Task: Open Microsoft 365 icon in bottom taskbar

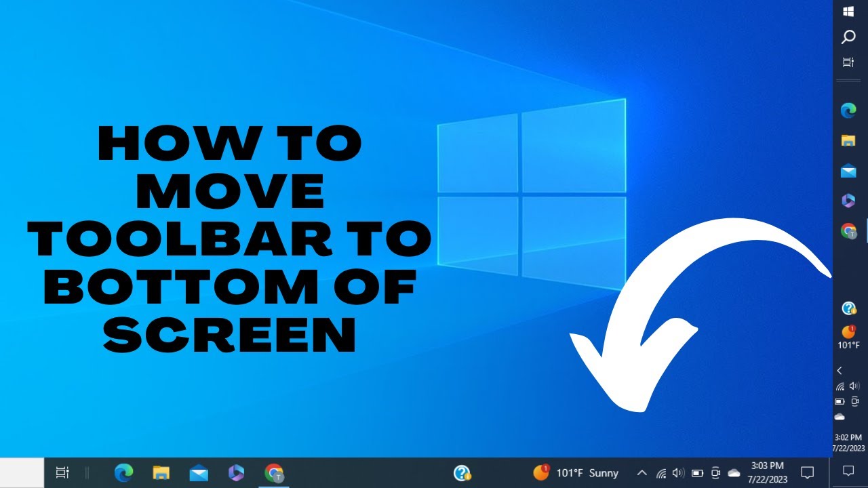Action: point(236,472)
